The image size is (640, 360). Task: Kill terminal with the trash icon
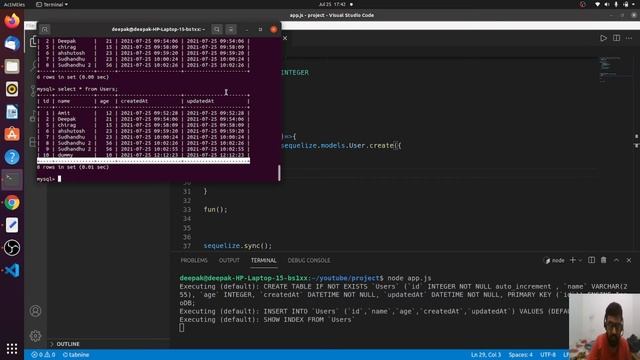pos(604,260)
